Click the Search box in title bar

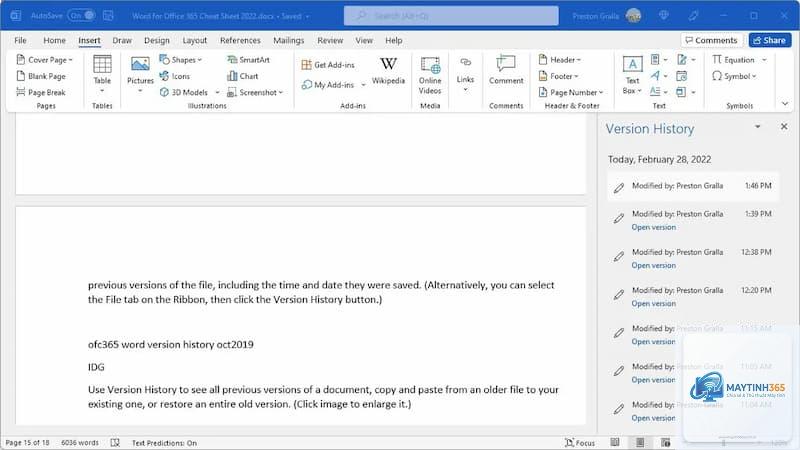pyautogui.click(x=451, y=16)
